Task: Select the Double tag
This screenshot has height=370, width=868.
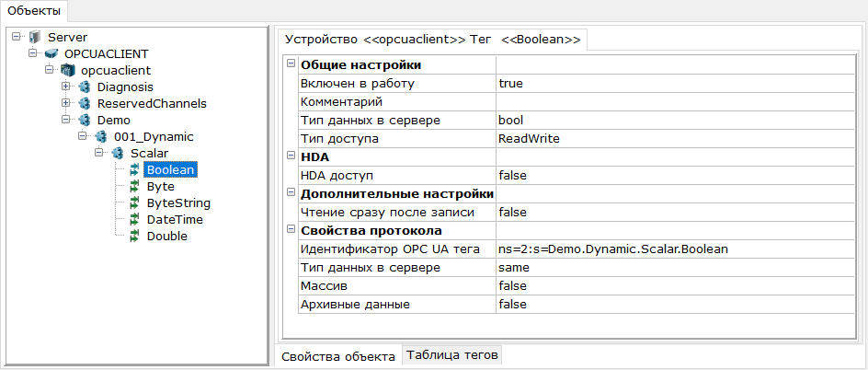Action: coord(166,237)
